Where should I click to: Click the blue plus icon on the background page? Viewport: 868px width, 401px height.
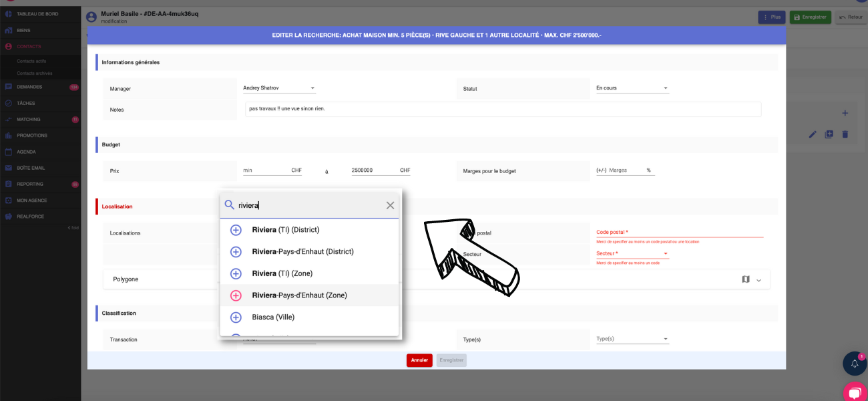[845, 113]
